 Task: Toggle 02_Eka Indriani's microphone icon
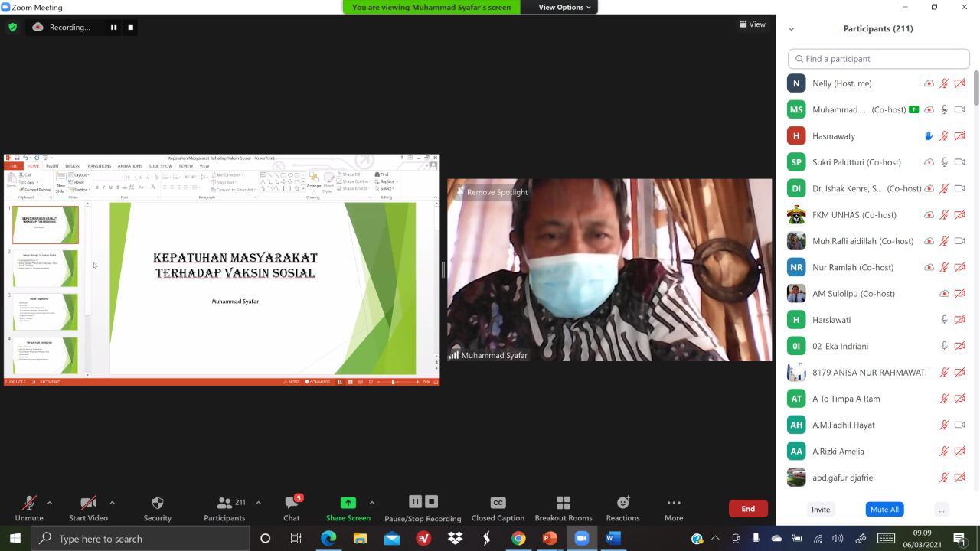944,346
